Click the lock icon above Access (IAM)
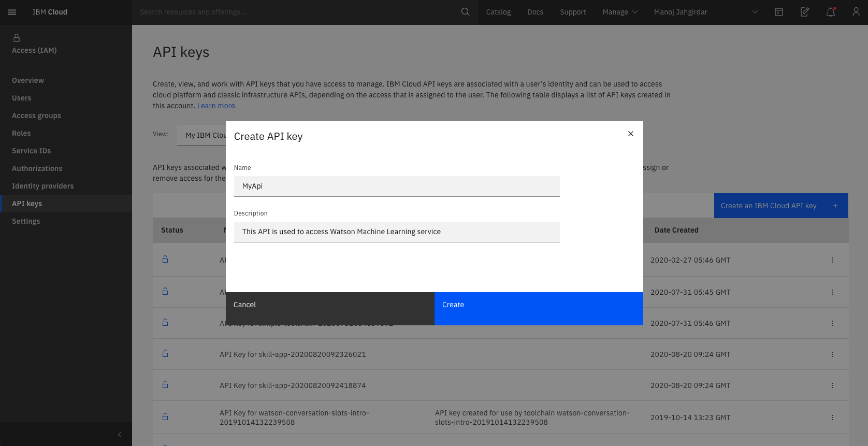Image resolution: width=868 pixels, height=446 pixels. pyautogui.click(x=17, y=38)
